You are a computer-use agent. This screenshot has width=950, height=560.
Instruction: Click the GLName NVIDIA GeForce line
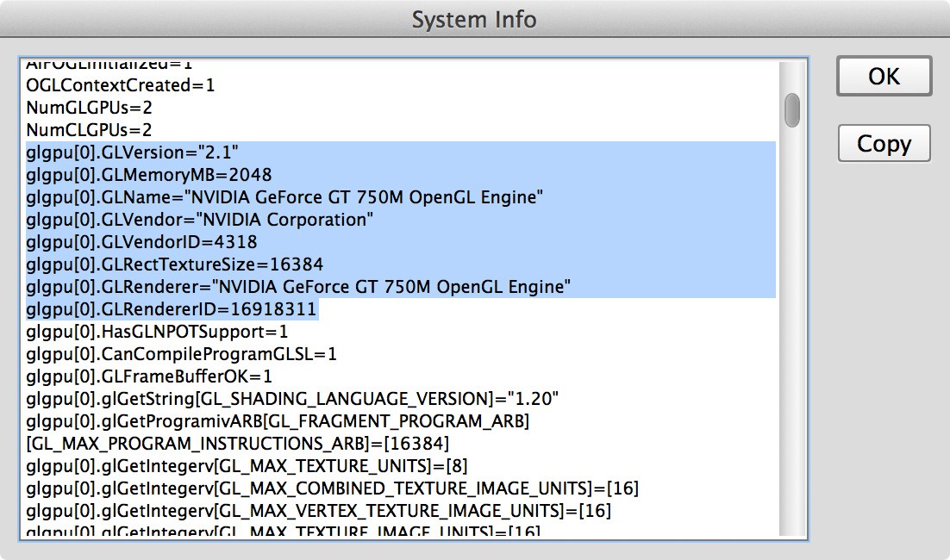tap(284, 197)
